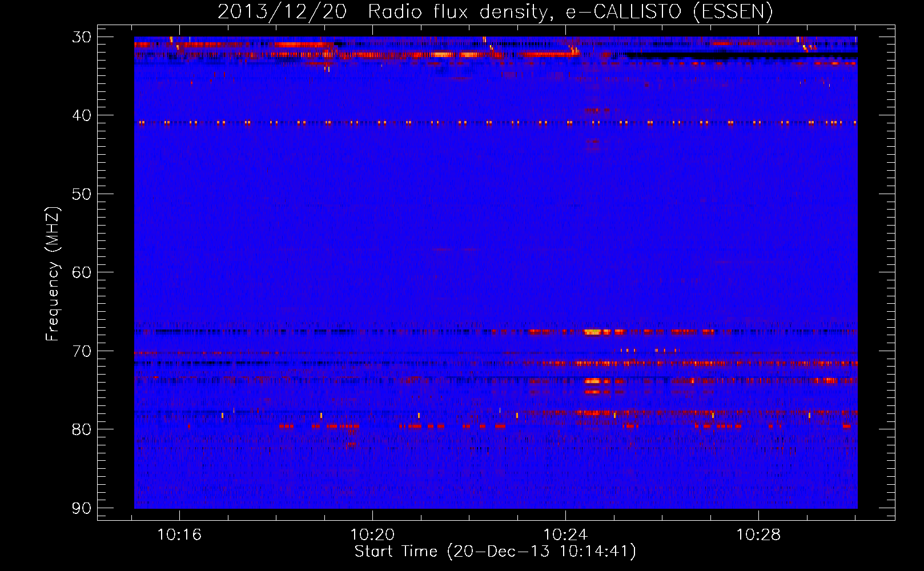Click the black band near 32 MHz at right

pyautogui.click(x=741, y=55)
